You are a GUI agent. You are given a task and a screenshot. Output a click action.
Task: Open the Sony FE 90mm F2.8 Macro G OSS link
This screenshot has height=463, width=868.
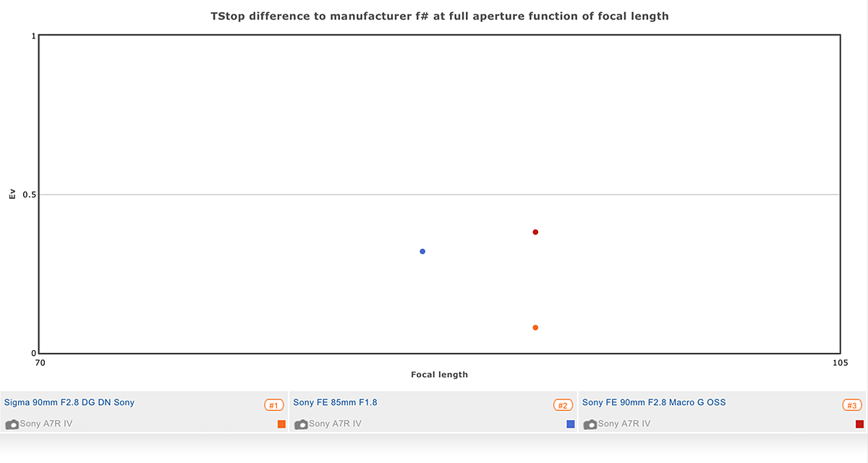[x=654, y=402]
